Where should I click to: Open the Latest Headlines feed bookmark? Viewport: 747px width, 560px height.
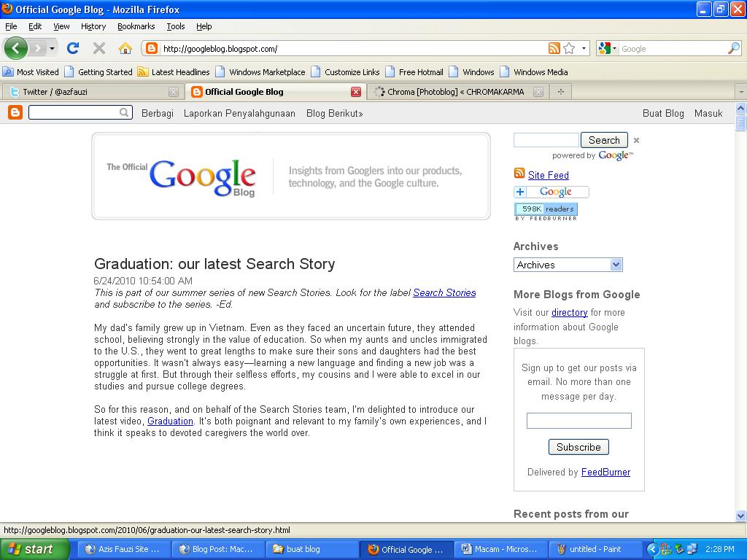point(174,72)
